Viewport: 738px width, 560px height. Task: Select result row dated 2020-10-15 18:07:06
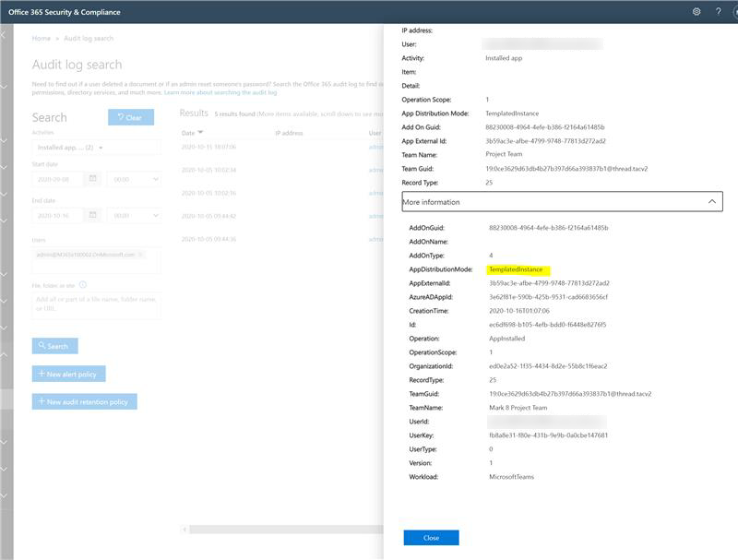281,147
